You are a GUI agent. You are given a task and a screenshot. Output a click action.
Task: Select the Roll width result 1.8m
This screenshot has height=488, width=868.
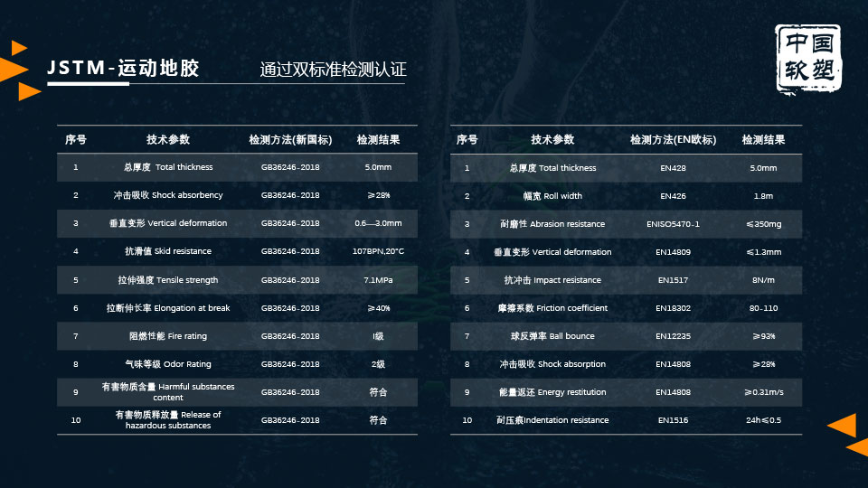(763, 196)
